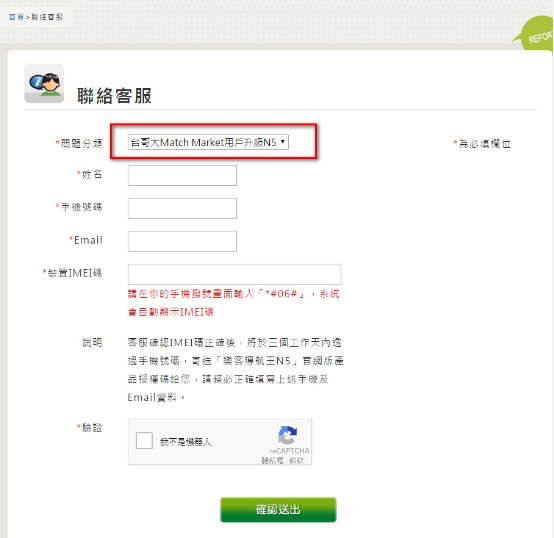Submit the form with 確認送出
The width and height of the screenshot is (554, 538).
[x=278, y=509]
